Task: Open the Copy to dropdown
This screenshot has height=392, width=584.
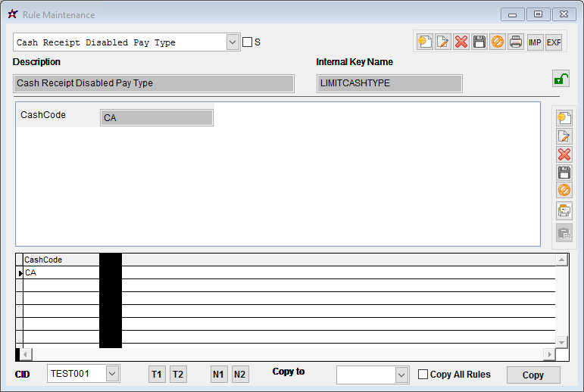Action: (x=401, y=375)
